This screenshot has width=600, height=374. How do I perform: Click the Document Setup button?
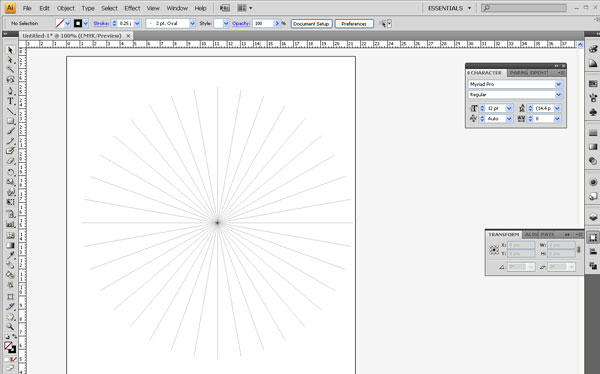[311, 24]
